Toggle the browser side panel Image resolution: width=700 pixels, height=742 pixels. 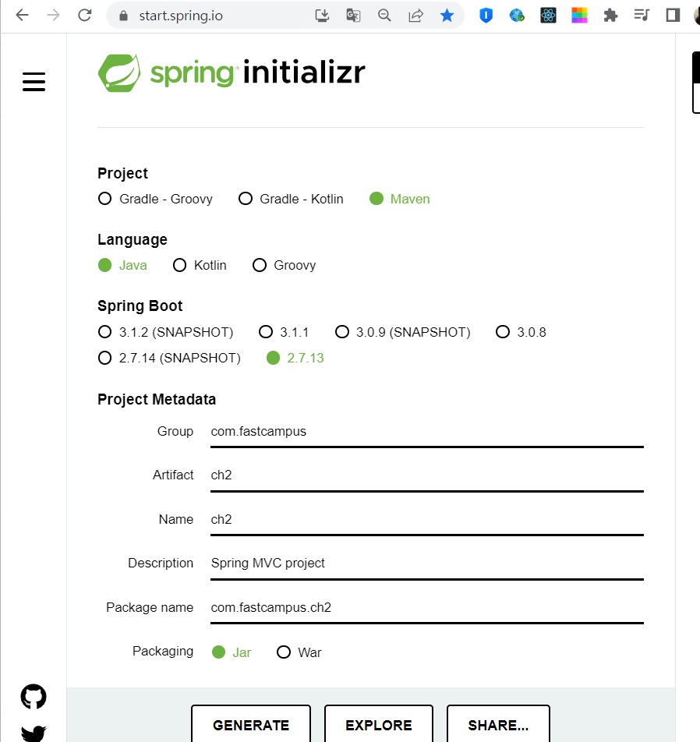[x=673, y=16]
